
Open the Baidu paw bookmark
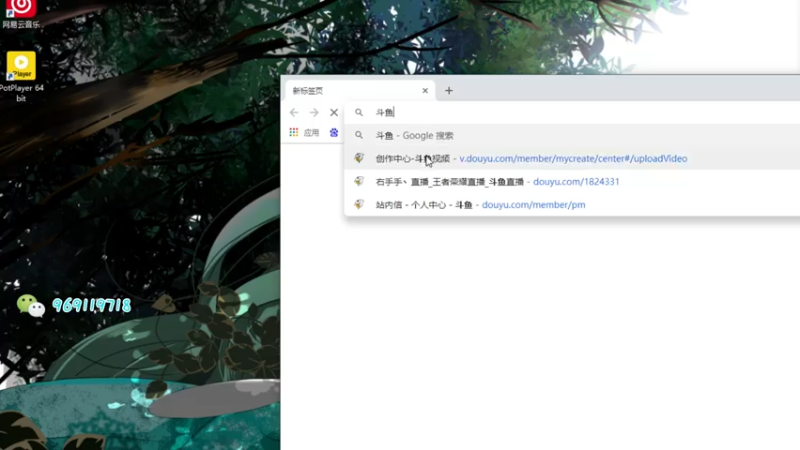coord(334,132)
